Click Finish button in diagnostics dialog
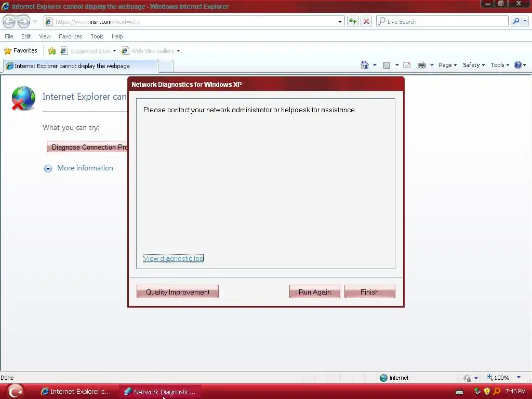 369,292
